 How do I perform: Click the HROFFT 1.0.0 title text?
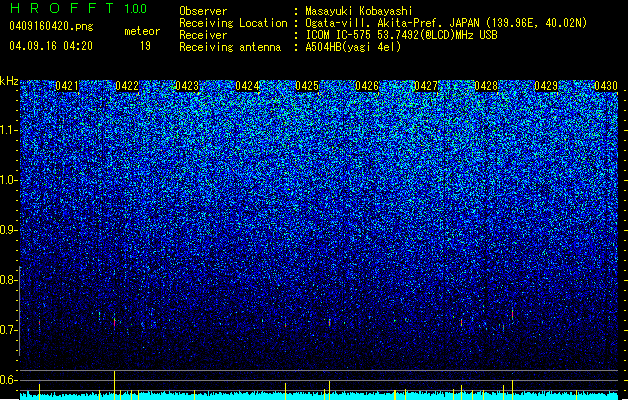click(x=78, y=8)
